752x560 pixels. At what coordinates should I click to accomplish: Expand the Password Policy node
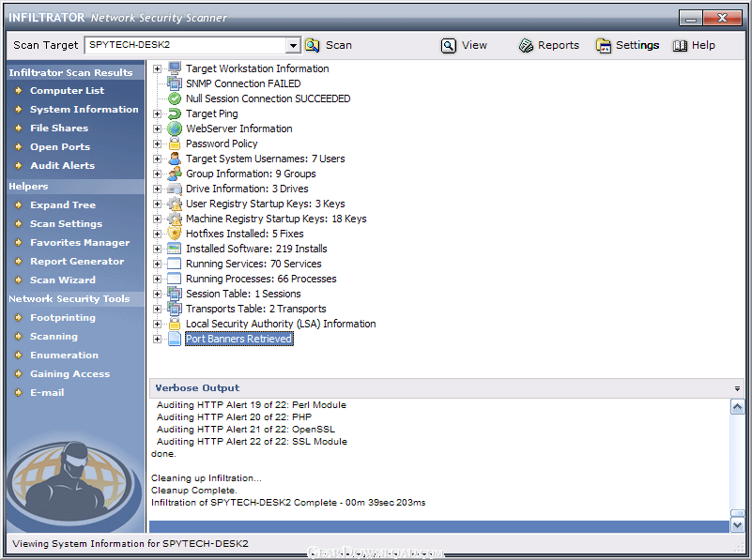point(157,144)
